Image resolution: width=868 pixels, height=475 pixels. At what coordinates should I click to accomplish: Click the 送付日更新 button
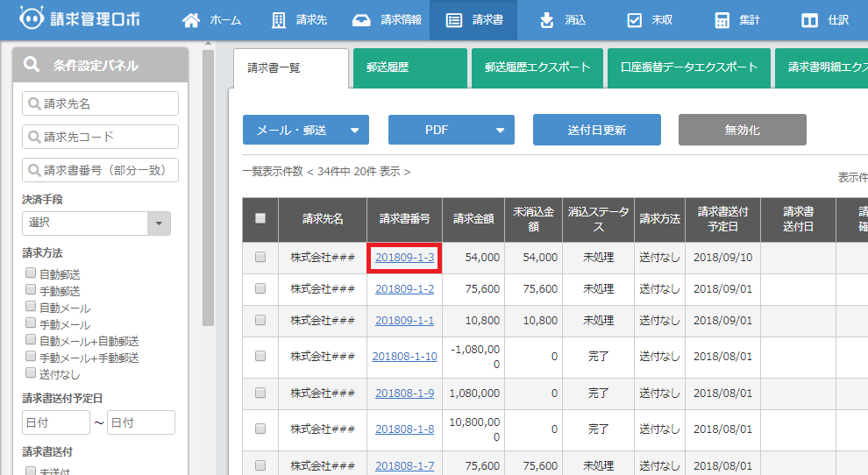pos(596,130)
